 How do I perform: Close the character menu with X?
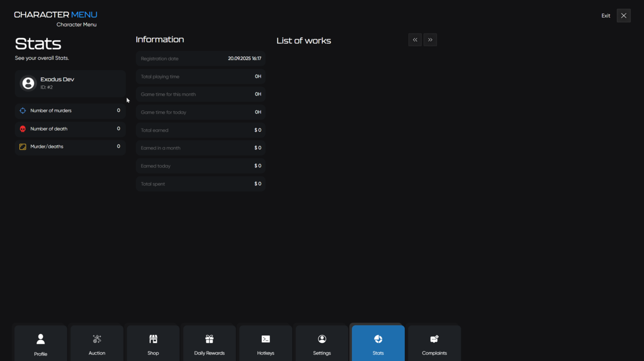(x=624, y=16)
